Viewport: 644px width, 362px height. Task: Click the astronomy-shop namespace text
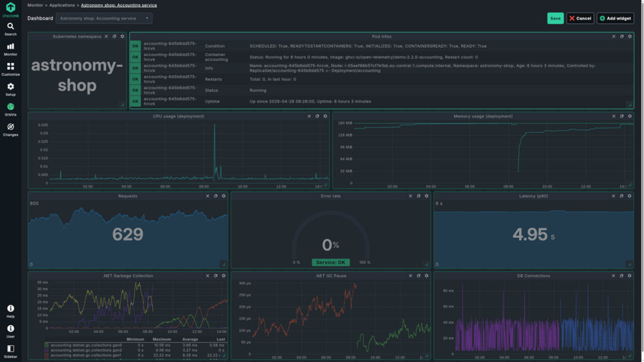coord(77,75)
